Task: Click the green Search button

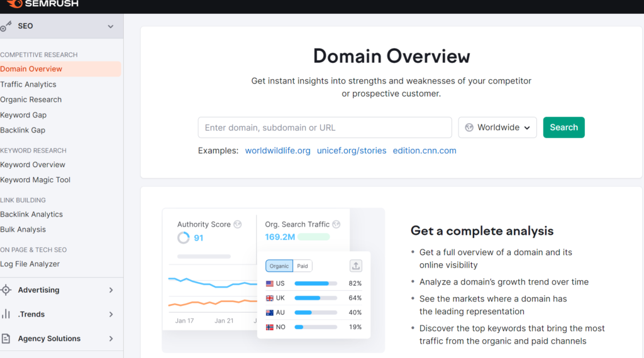Action: [563, 127]
